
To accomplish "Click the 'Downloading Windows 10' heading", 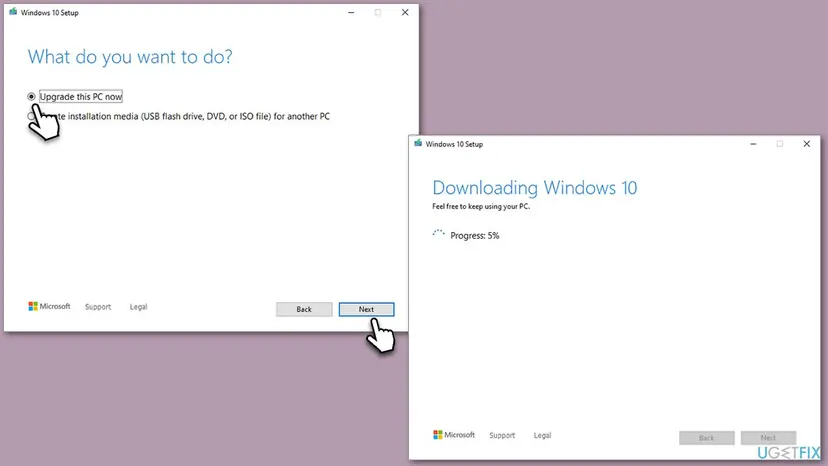I will 534,188.
